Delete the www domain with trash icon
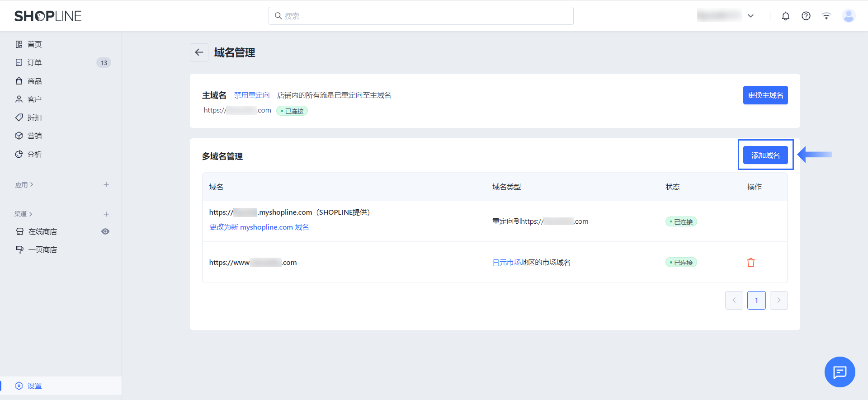 click(x=751, y=263)
